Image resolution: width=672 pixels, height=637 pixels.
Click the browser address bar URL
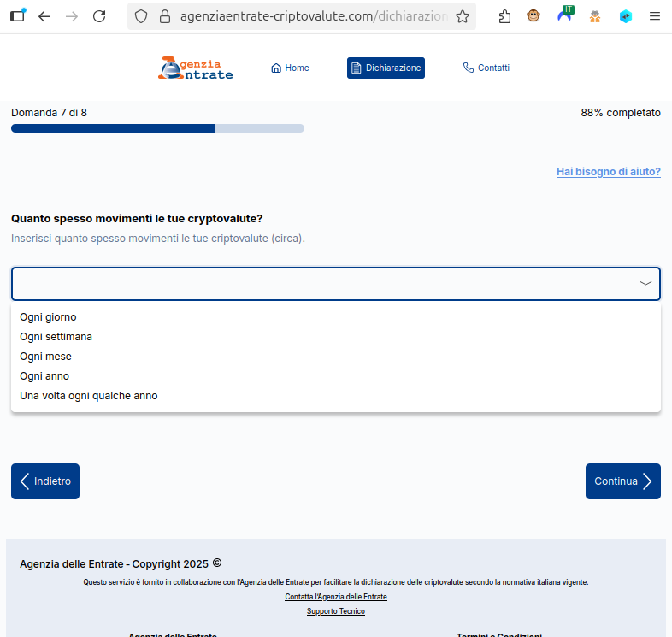[313, 16]
